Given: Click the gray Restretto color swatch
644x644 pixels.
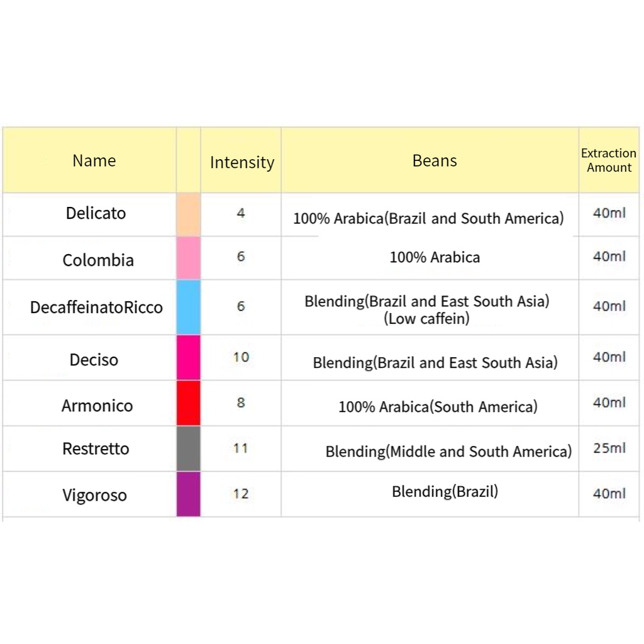Looking at the screenshot, I should pyautogui.click(x=189, y=448).
